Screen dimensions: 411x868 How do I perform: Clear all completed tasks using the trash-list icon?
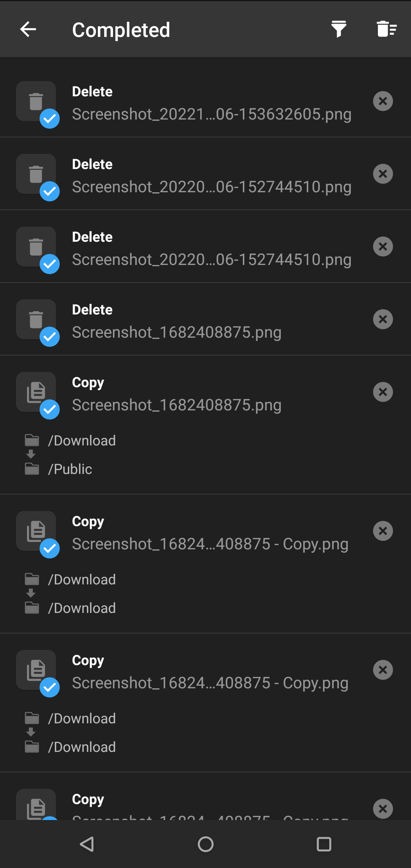pos(387,29)
